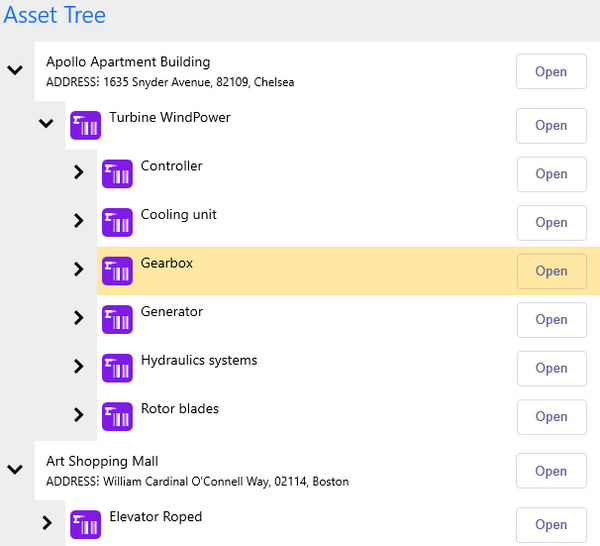Click the Cooling unit asset icon
The height and width of the screenshot is (546, 600).
pyautogui.click(x=118, y=223)
